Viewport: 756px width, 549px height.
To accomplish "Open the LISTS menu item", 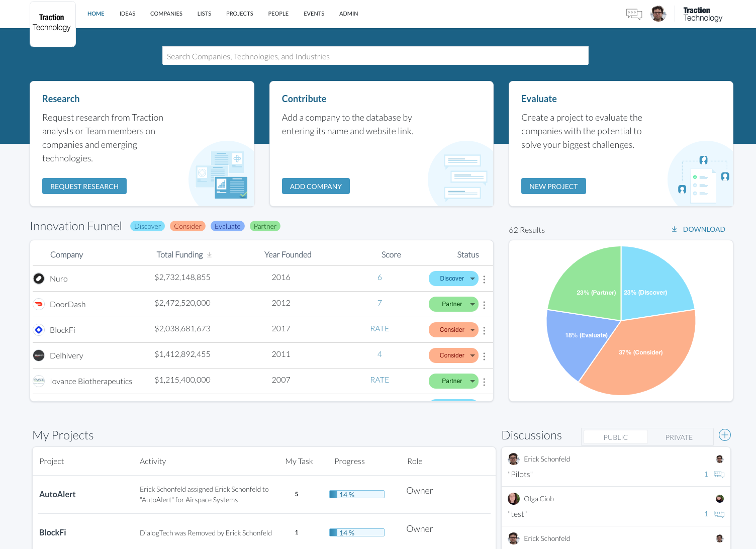I will [x=204, y=14].
